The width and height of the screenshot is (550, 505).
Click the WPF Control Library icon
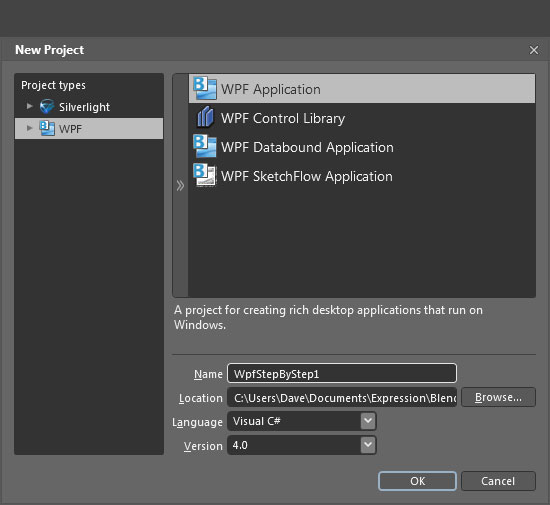(205, 117)
